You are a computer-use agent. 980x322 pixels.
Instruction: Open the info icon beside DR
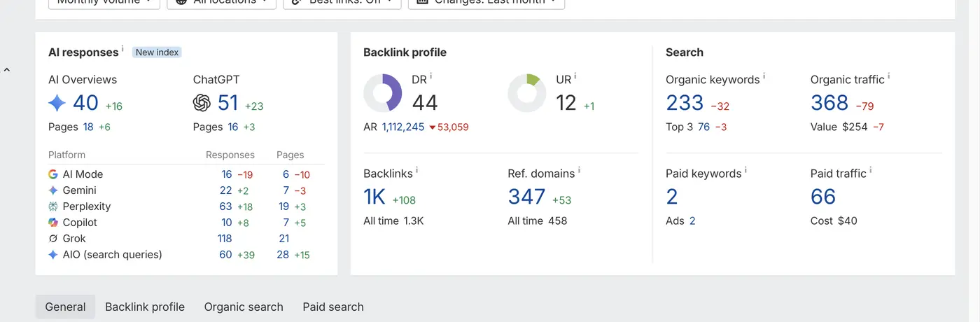click(431, 76)
